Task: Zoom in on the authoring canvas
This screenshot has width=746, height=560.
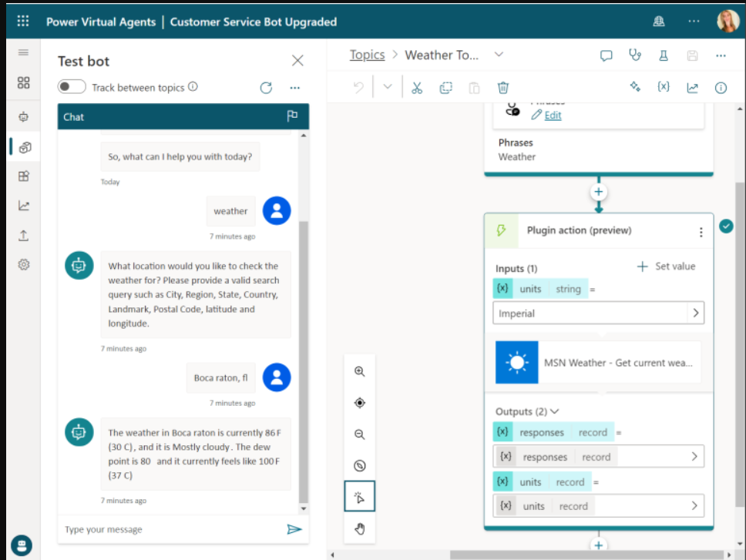Action: 360,371
